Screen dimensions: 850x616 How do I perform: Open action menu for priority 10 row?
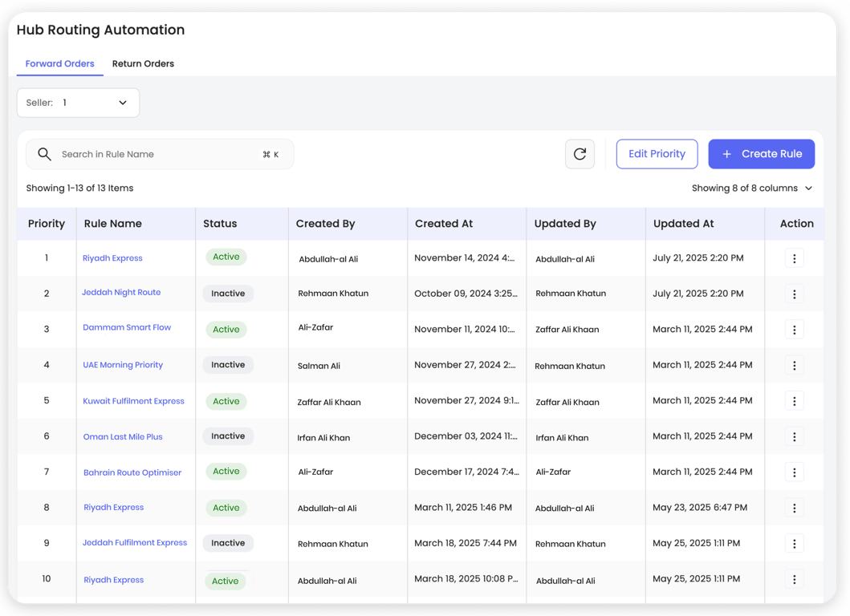(x=794, y=580)
